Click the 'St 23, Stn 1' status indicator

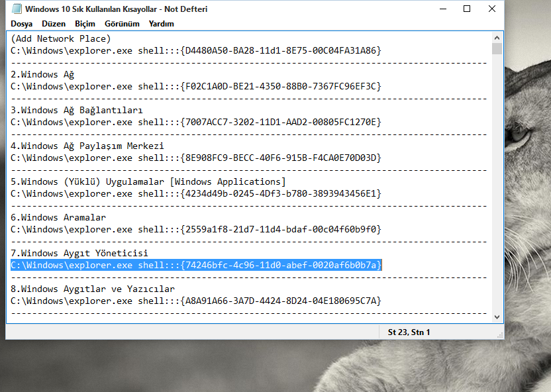(409, 332)
